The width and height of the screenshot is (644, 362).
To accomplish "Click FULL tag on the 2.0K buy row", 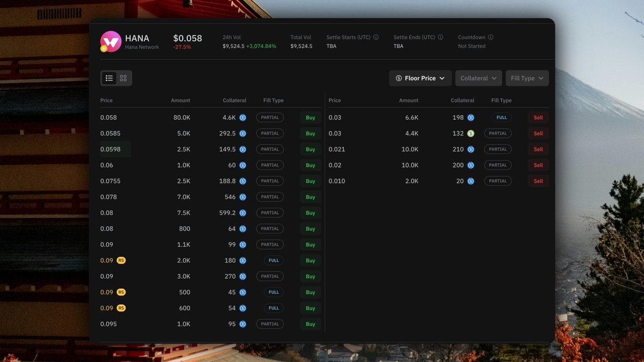I will (x=274, y=260).
